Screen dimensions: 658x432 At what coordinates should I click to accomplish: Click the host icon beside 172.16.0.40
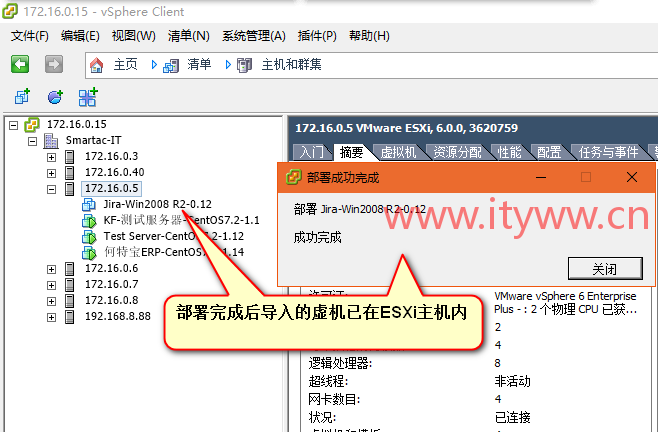(x=70, y=173)
